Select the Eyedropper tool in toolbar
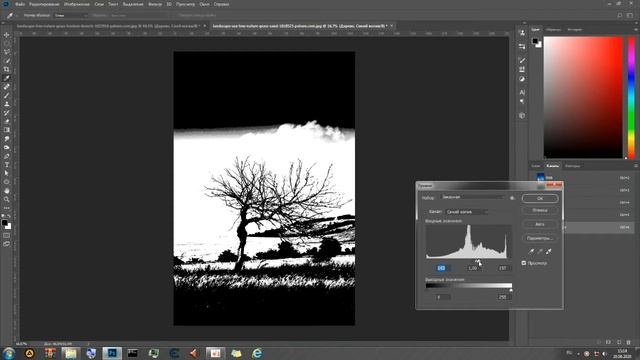The image size is (640, 360). 7,78
